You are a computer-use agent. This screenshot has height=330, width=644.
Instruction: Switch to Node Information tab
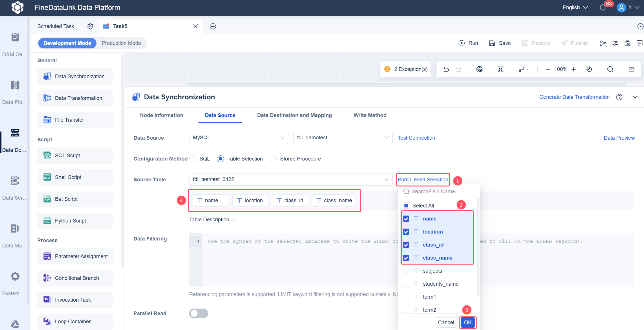click(162, 115)
